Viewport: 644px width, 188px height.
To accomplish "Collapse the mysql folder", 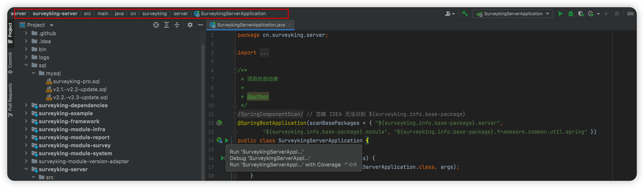I will point(33,73).
